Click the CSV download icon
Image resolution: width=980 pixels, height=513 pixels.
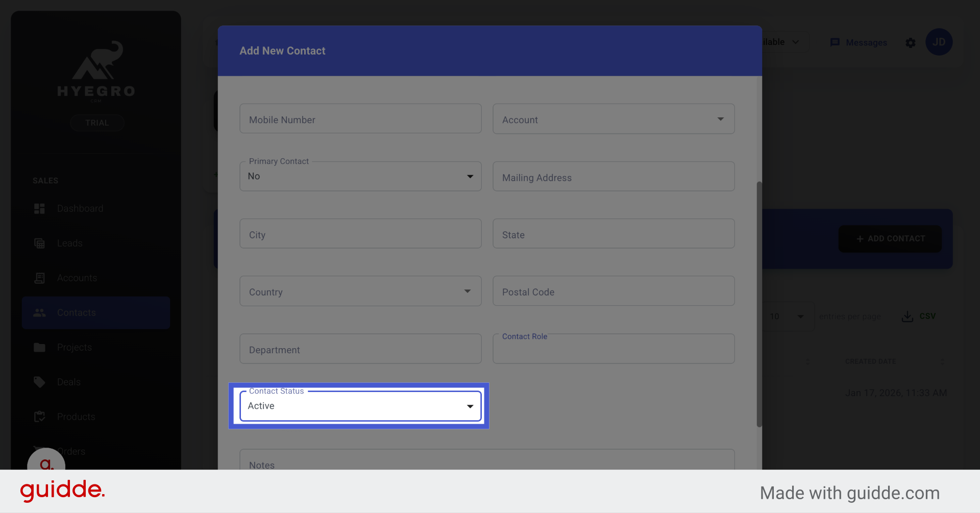[x=907, y=316]
